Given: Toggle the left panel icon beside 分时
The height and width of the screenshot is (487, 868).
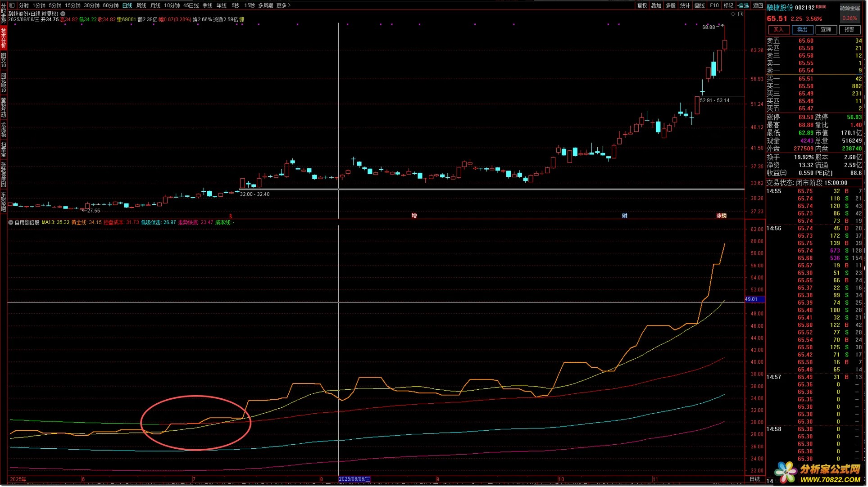Looking at the screenshot, I should (x=12, y=5).
